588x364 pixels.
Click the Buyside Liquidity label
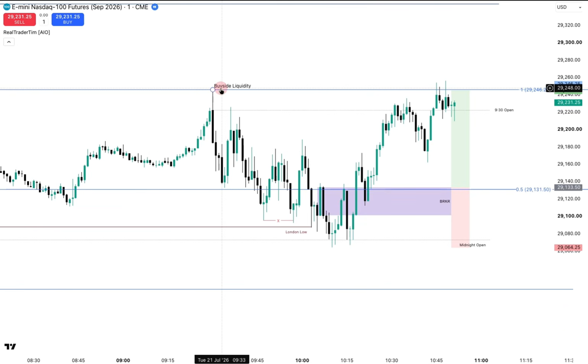(232, 86)
